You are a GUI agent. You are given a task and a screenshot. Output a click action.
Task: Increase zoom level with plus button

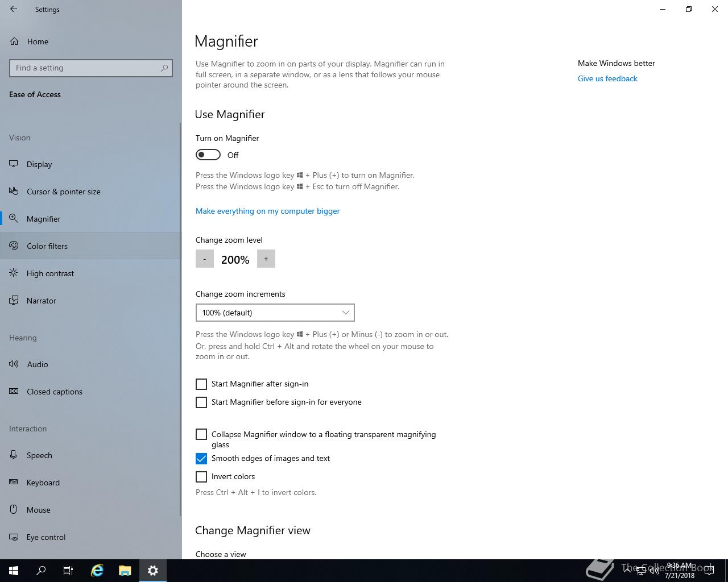pyautogui.click(x=266, y=259)
